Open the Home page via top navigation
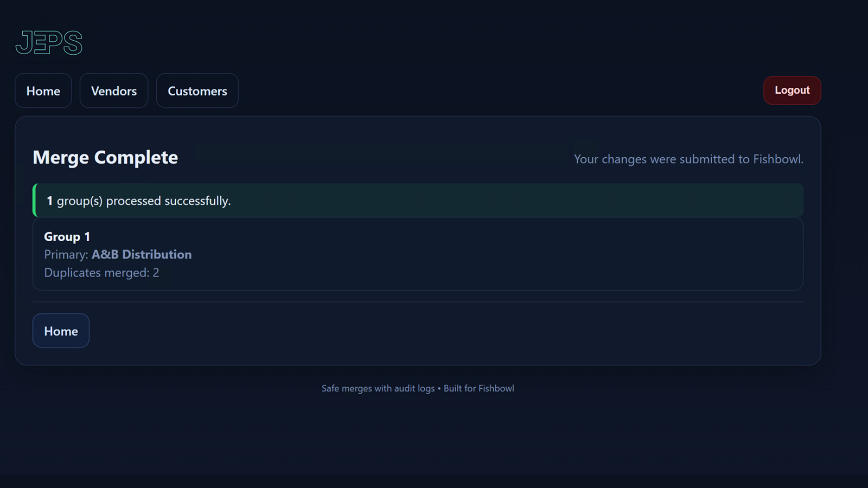The height and width of the screenshot is (488, 868). point(43,91)
